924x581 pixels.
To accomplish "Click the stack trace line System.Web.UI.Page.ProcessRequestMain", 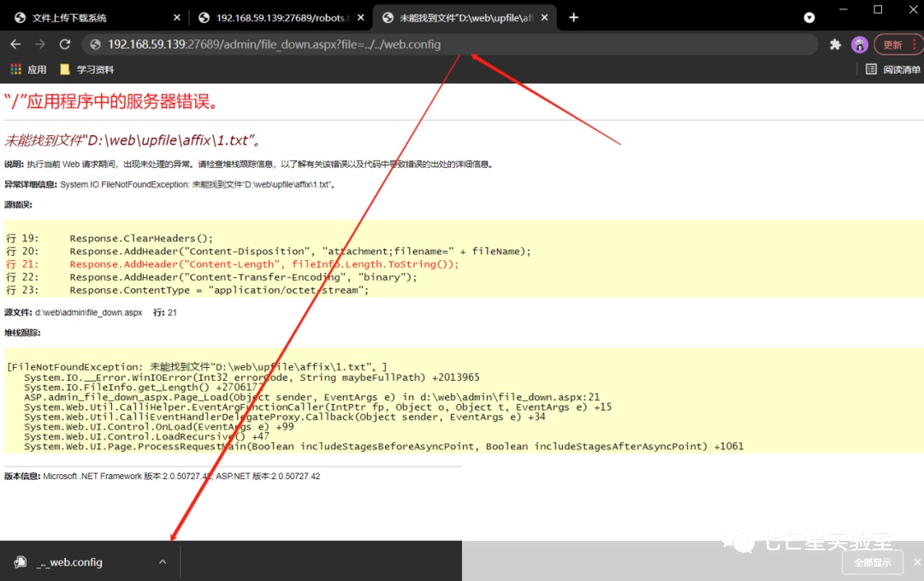I will coord(383,446).
